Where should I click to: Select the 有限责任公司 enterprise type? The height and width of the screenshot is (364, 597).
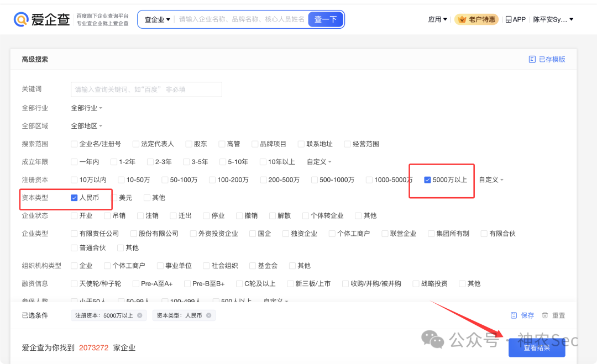coord(74,234)
